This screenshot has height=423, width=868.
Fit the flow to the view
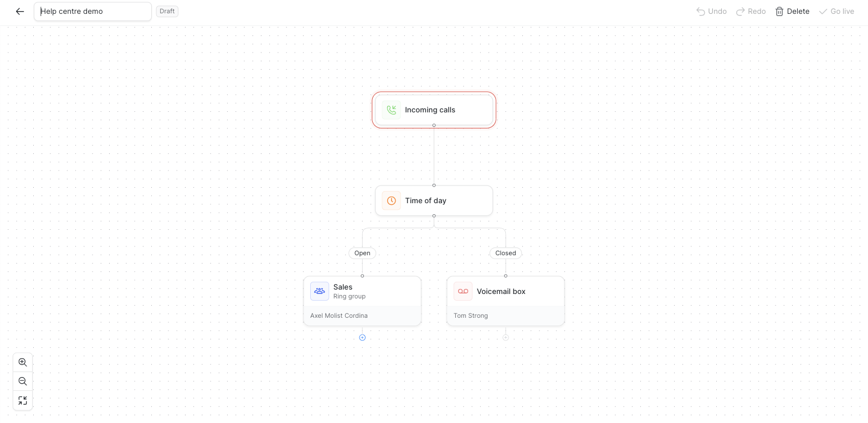(23, 400)
